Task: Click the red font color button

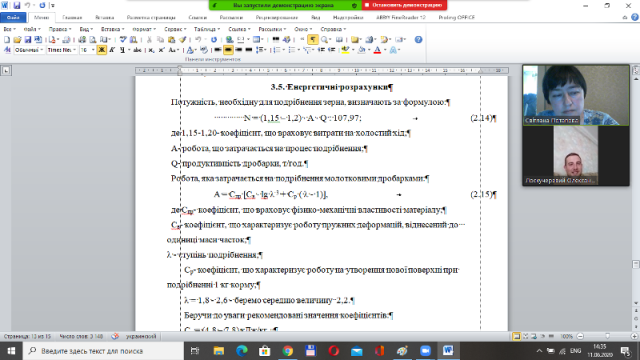Action: click(x=378, y=50)
